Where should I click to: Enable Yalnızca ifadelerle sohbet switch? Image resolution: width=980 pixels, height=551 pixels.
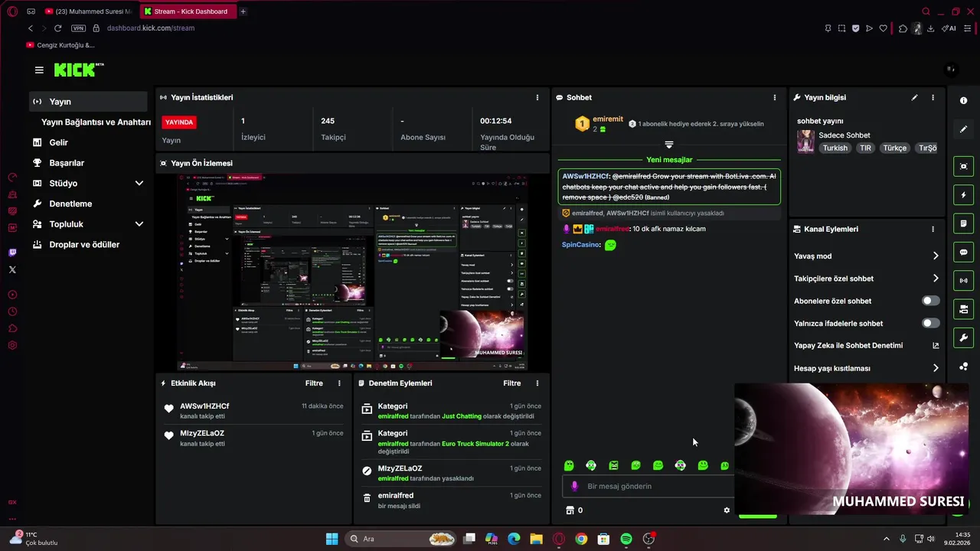[x=930, y=323]
